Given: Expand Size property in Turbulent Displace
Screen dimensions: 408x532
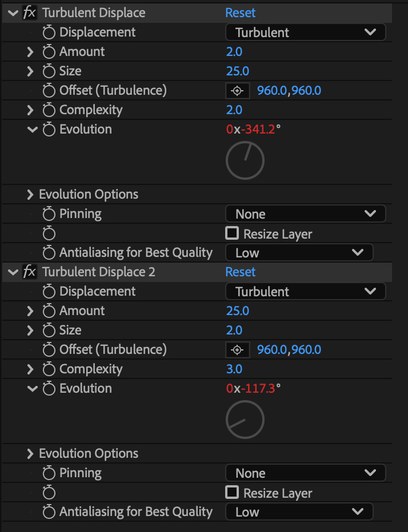Looking at the screenshot, I should tap(30, 71).
